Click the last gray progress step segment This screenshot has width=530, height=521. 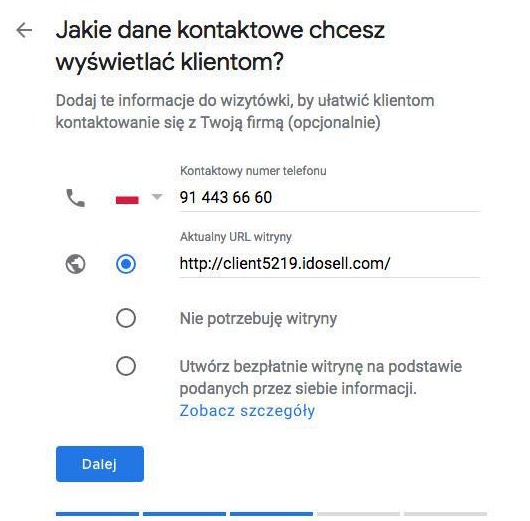445,514
